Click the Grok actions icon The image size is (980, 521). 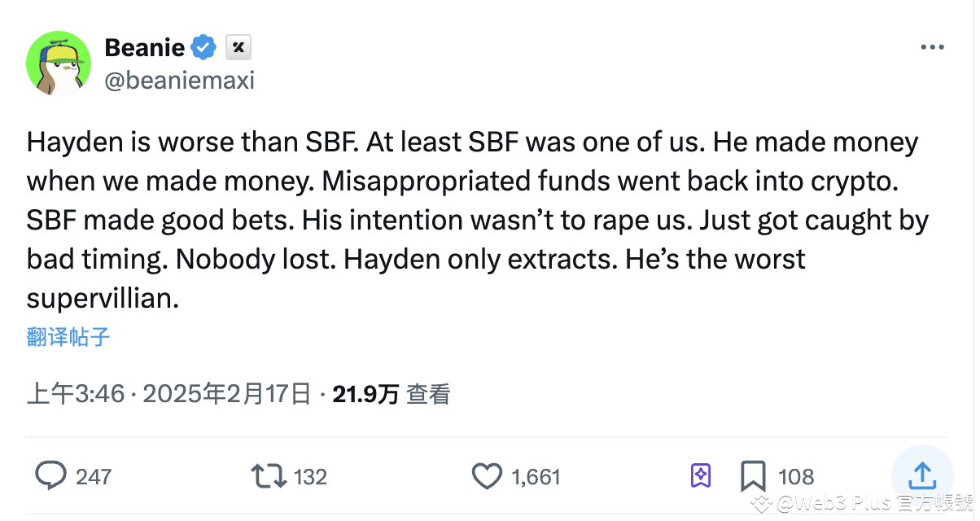pyautogui.click(x=700, y=475)
